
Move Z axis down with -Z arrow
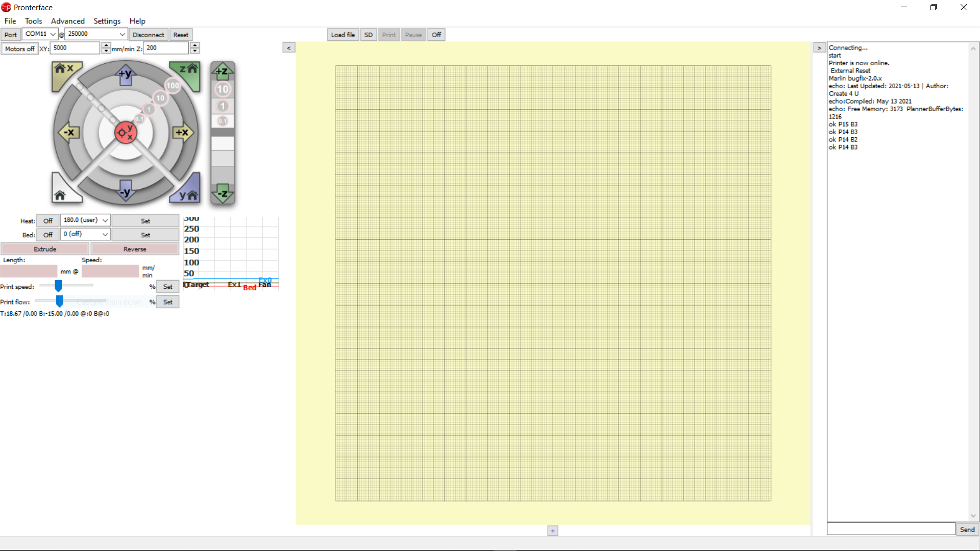223,194
